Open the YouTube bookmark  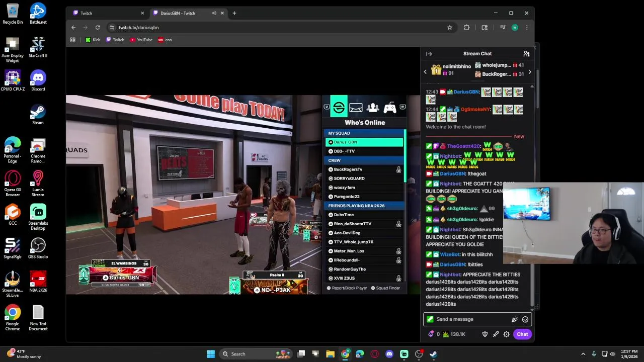pyautogui.click(x=141, y=40)
